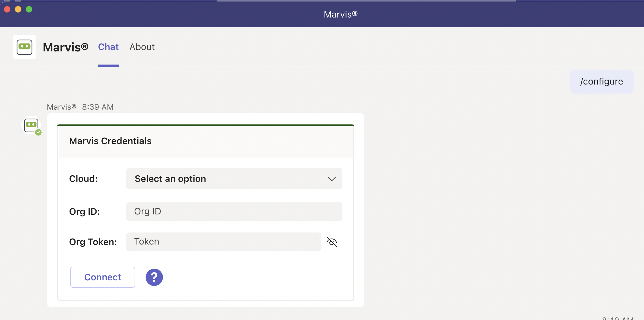Click into the Token input field
Viewport: 644px width, 320px height.
(223, 242)
